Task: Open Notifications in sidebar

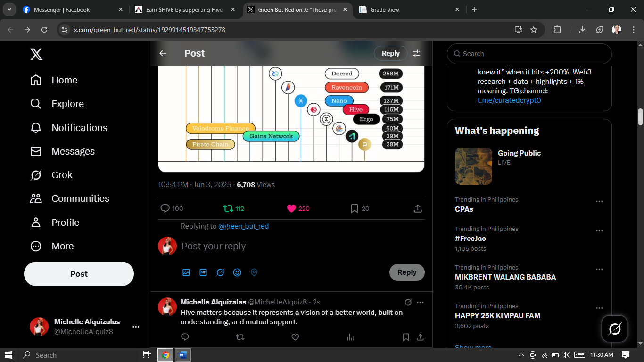Action: pyautogui.click(x=68, y=128)
